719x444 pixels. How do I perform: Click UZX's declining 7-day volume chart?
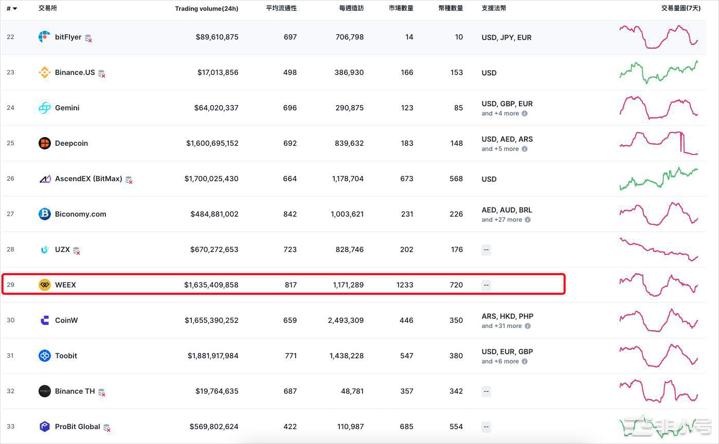point(658,250)
